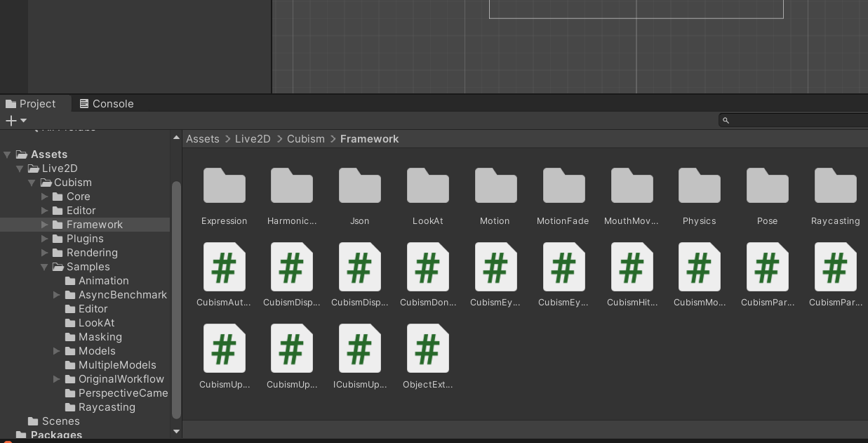Open the Physics folder icon
The height and width of the screenshot is (443, 868).
point(699,187)
